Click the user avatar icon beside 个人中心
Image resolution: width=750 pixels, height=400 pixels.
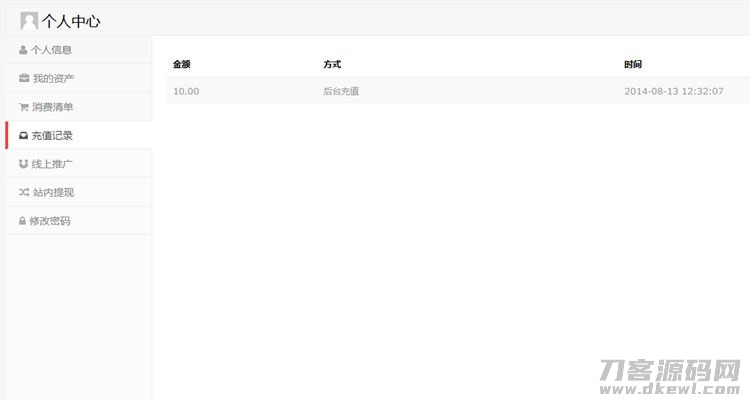click(29, 21)
